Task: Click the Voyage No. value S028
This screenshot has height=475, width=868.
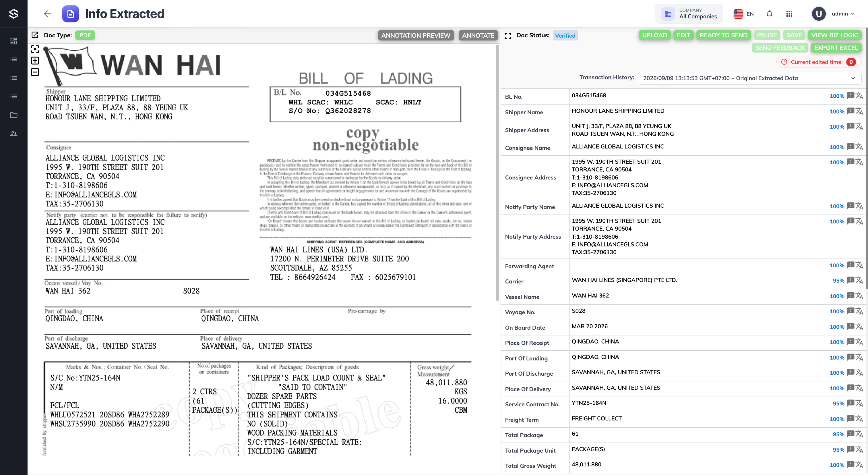Action: point(578,311)
